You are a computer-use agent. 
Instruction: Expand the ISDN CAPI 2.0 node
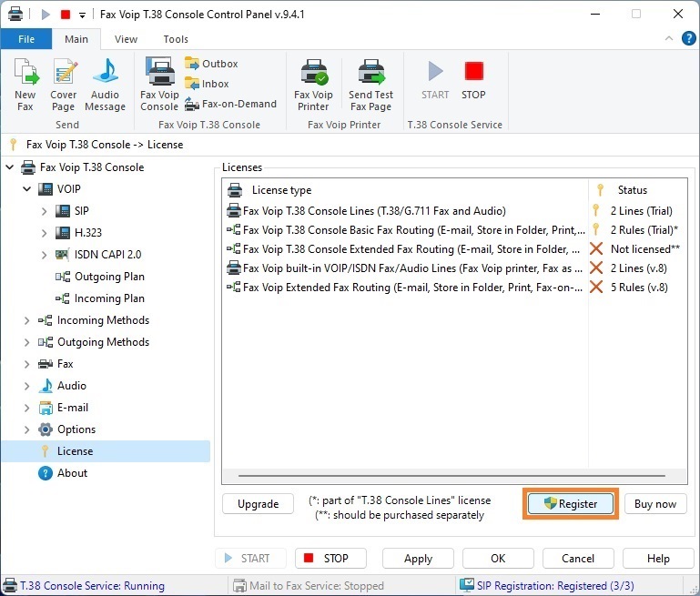click(45, 255)
